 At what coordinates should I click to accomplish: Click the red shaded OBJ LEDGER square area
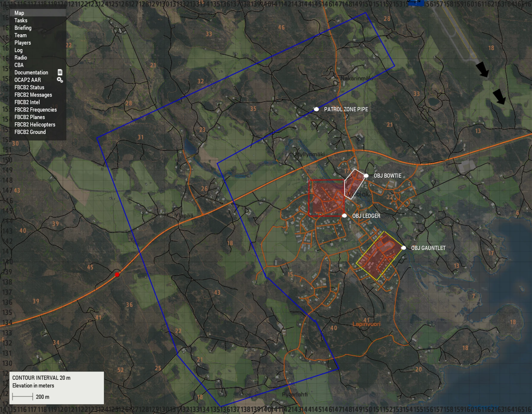(x=326, y=198)
